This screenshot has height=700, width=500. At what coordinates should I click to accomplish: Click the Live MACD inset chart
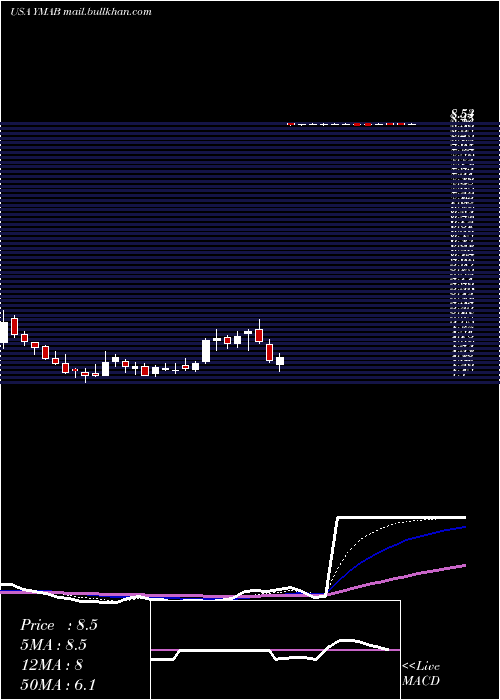coord(275,650)
